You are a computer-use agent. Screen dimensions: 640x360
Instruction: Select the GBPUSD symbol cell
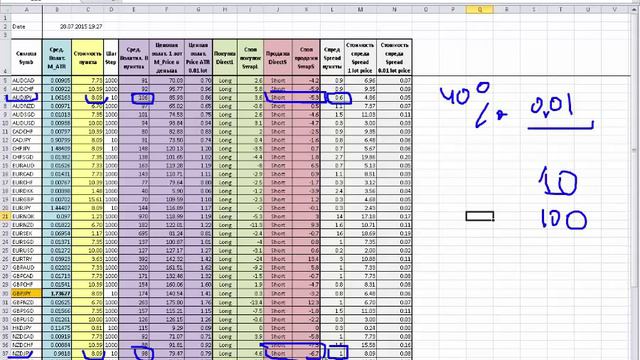27,319
